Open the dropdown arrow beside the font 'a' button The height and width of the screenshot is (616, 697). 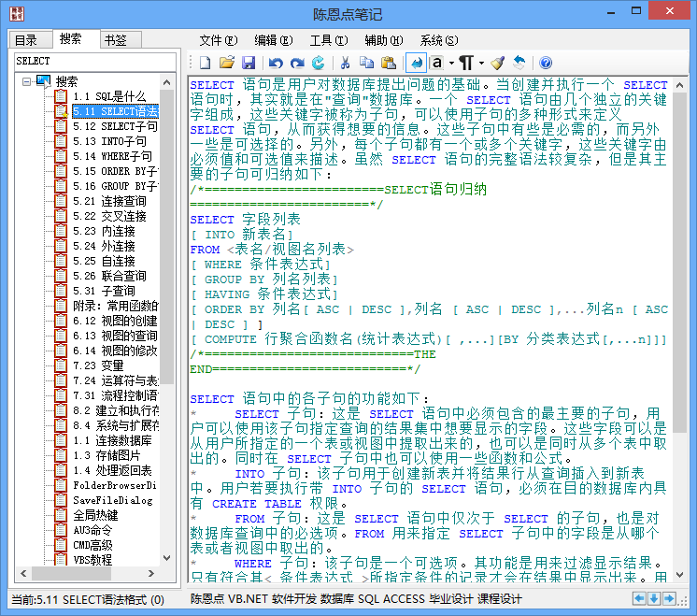(451, 64)
